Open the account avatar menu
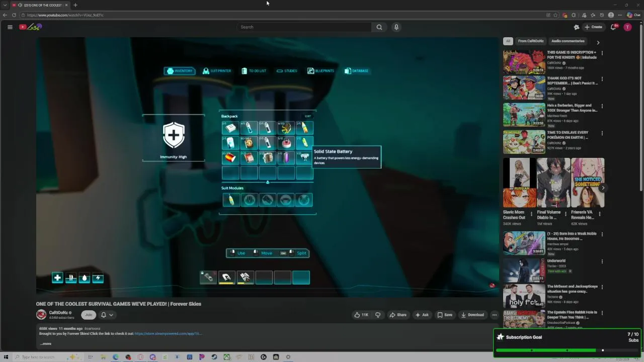644x362 pixels. click(x=627, y=27)
